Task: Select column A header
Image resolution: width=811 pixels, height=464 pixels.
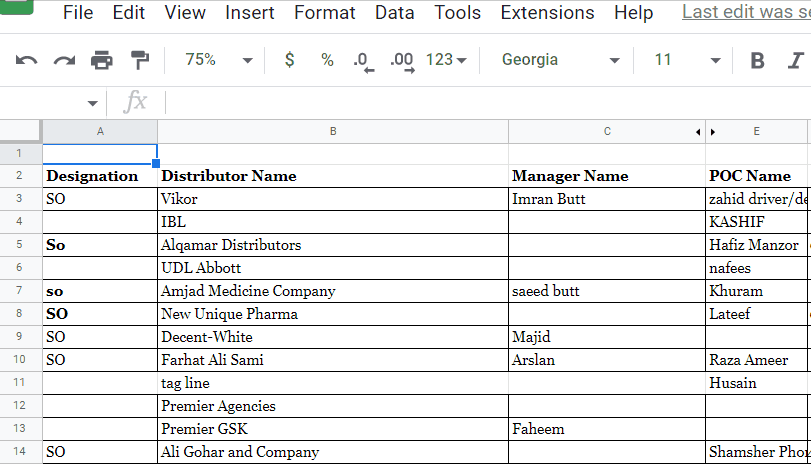Action: click(x=100, y=131)
